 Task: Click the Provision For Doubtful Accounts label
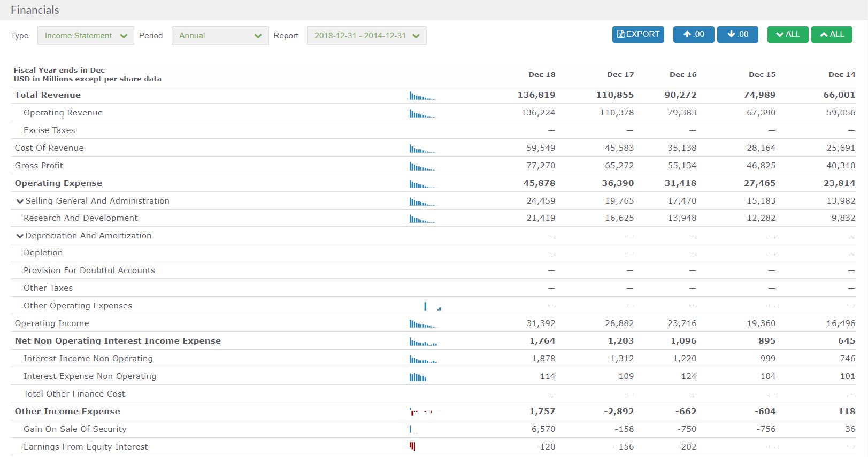click(89, 270)
